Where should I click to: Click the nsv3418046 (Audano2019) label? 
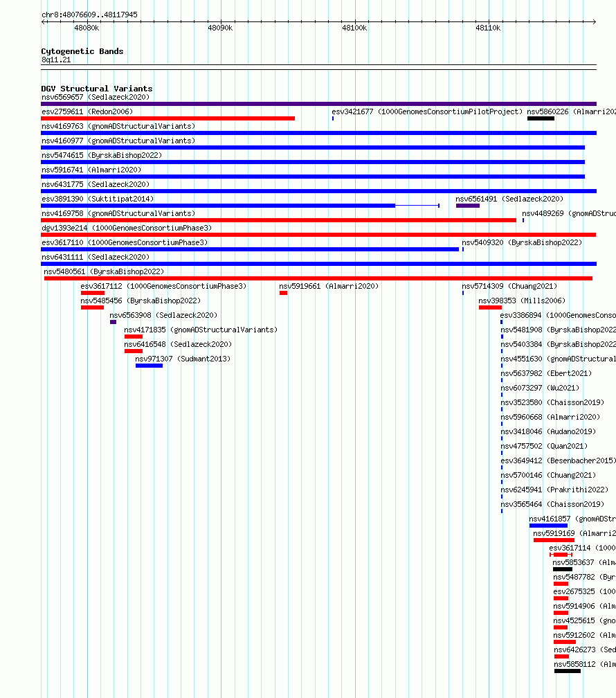coord(548,432)
